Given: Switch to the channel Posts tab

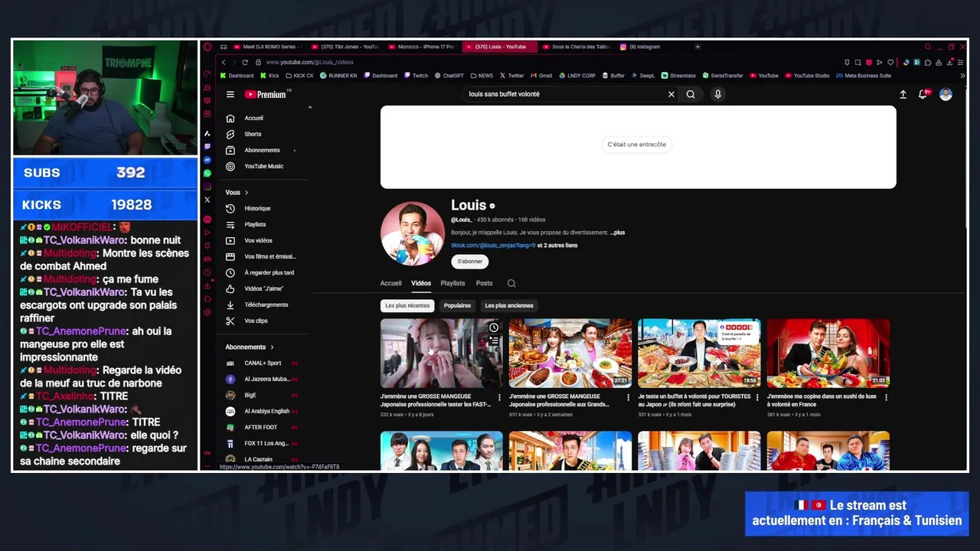Looking at the screenshot, I should click(x=484, y=283).
